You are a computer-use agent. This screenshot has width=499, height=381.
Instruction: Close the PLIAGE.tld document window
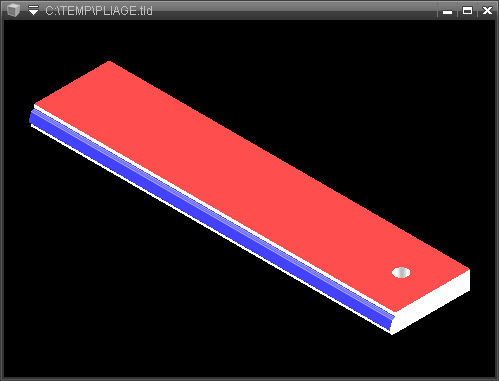pos(487,11)
